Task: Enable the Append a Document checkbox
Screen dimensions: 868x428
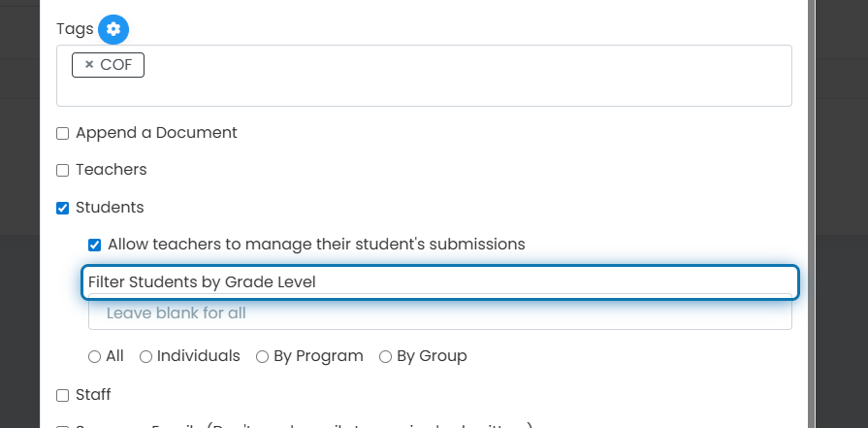Action: point(62,133)
